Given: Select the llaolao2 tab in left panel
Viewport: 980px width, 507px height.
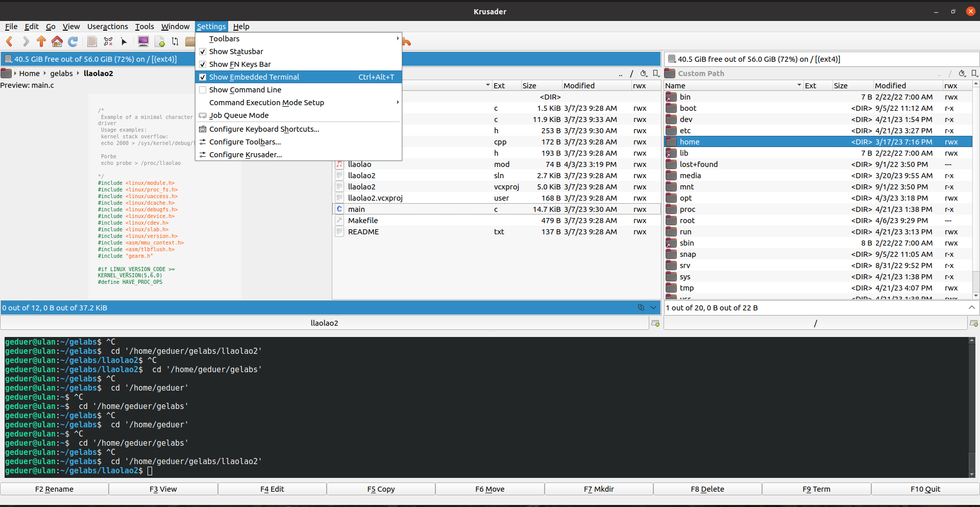Looking at the screenshot, I should [x=325, y=323].
